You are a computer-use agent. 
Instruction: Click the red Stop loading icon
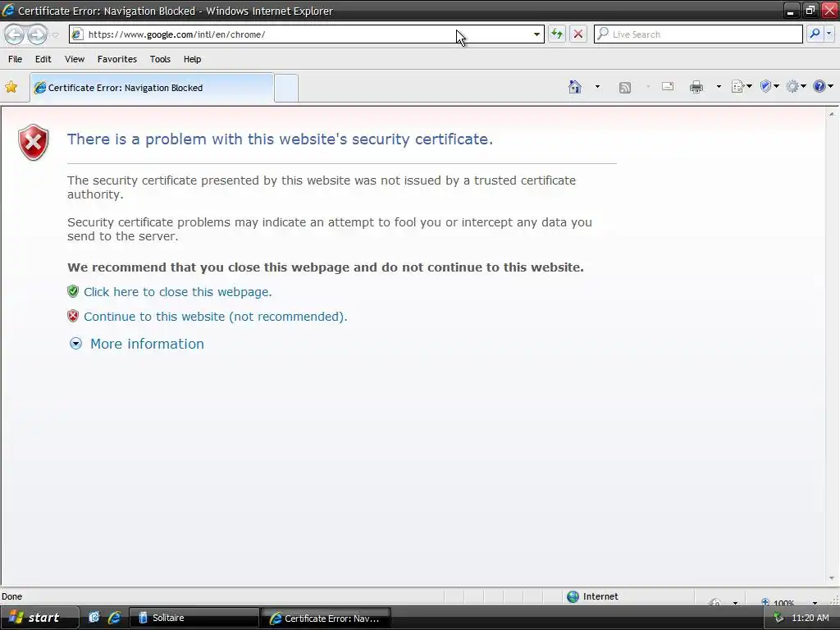click(x=578, y=34)
